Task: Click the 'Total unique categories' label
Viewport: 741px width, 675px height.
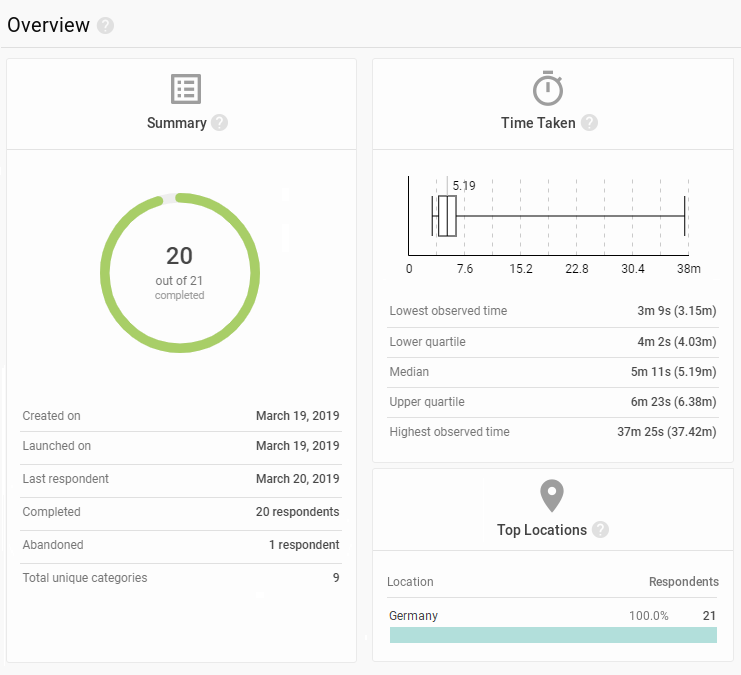Action: point(85,578)
